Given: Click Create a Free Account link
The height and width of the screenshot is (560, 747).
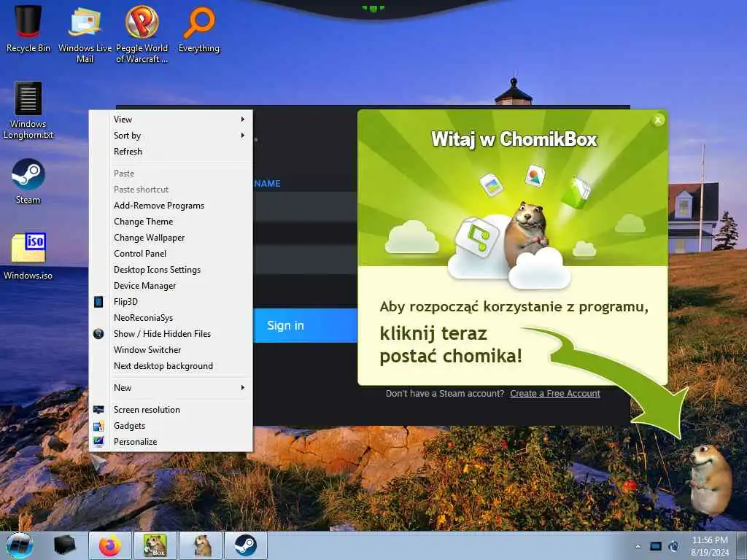Looking at the screenshot, I should 555,394.
